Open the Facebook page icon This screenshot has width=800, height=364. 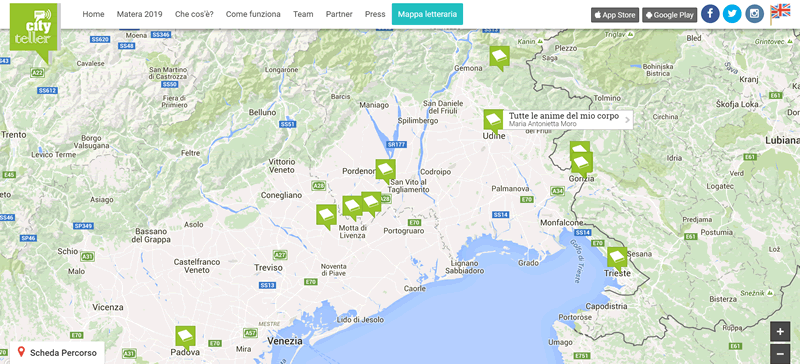click(x=710, y=14)
